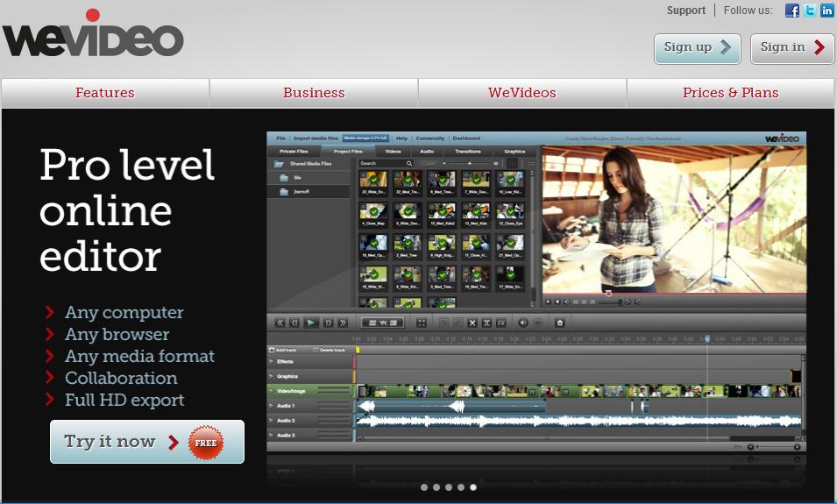Click the snapshot camera icon in toolbar
The width and height of the screenshot is (837, 504).
pos(559,323)
